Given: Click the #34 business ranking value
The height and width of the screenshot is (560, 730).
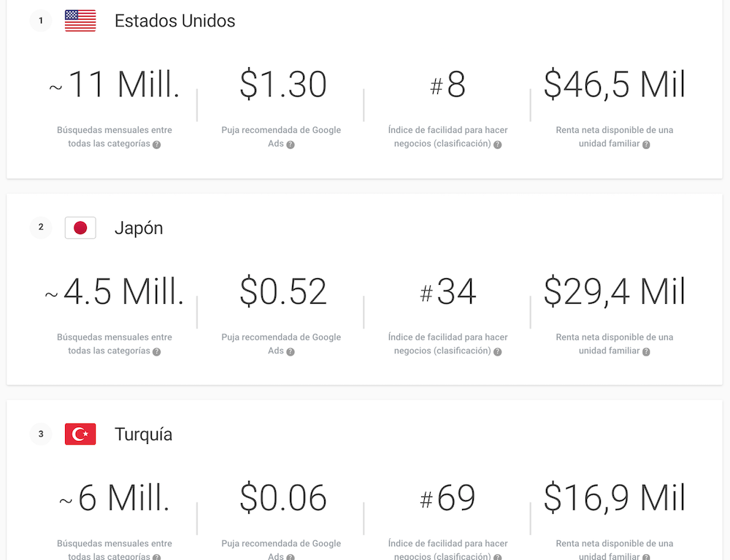Looking at the screenshot, I should point(447,292).
